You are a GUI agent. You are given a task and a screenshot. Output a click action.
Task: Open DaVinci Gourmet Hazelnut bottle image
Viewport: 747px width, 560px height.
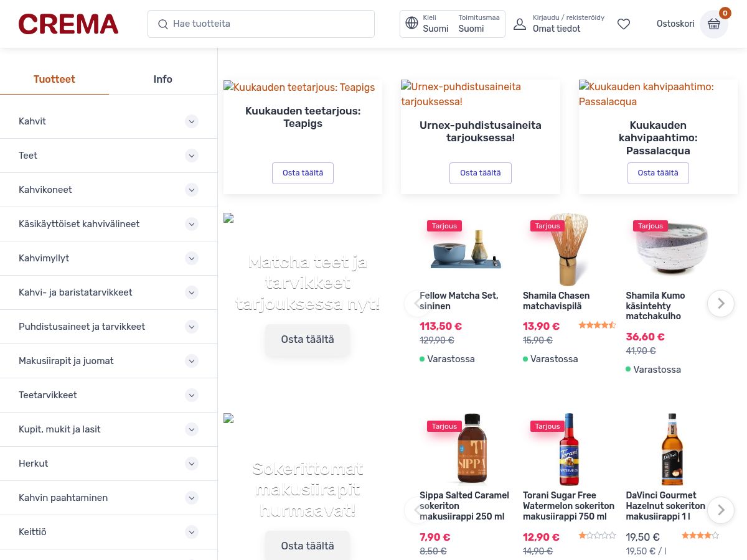(672, 449)
